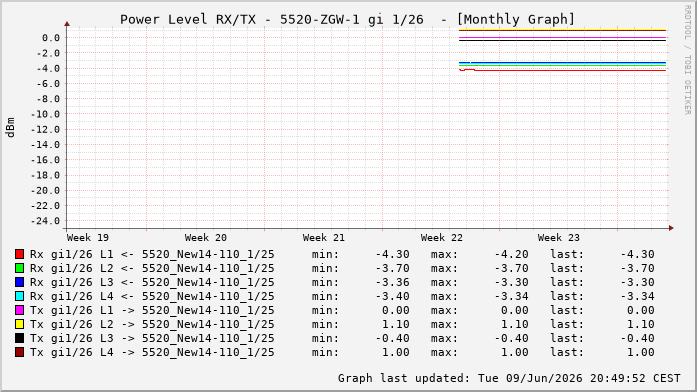Click the blue Rx L3 legend swatch
Screen dimensions: 697x392
19,282
